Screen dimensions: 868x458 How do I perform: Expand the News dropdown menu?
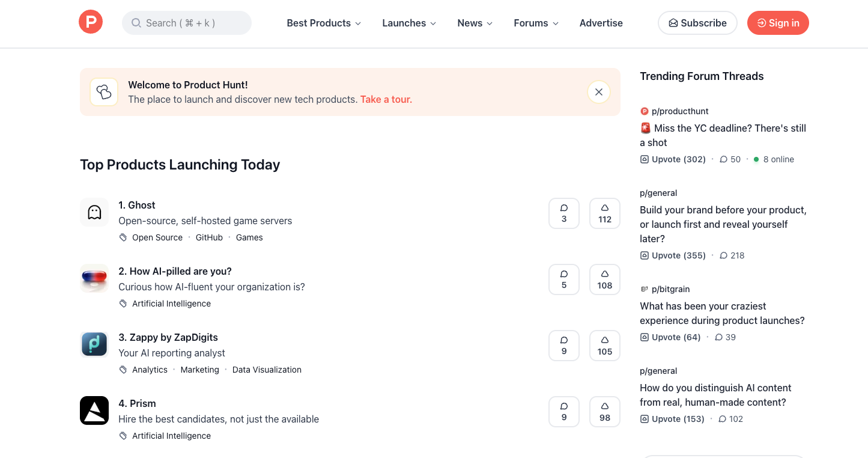[475, 23]
